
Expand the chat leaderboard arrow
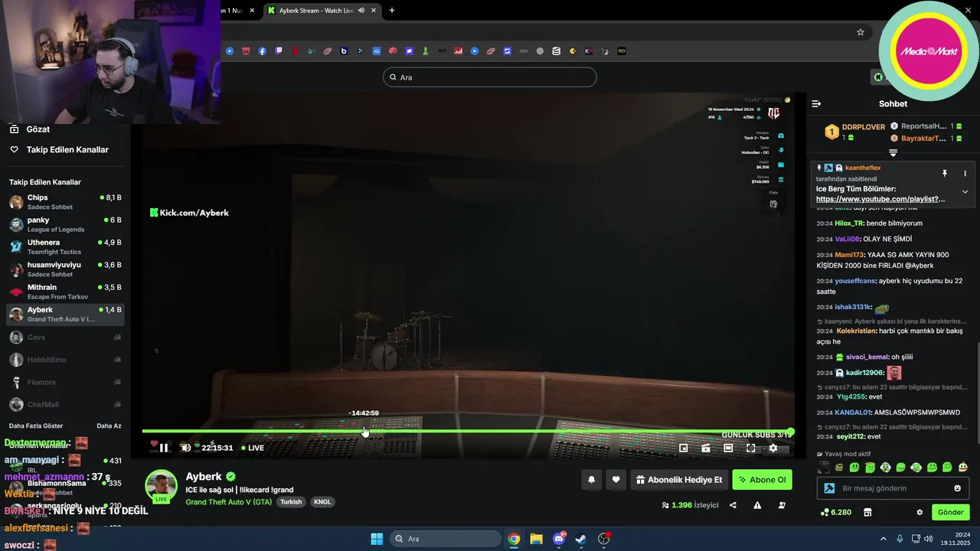click(893, 153)
